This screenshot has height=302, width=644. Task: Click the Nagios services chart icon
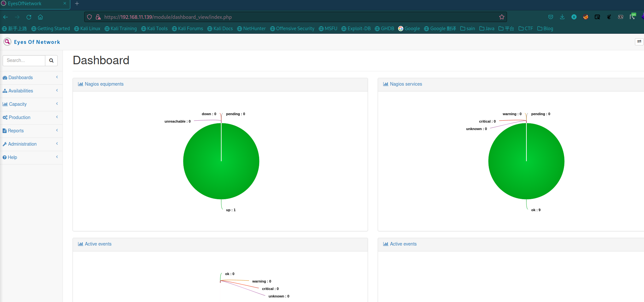pos(386,84)
